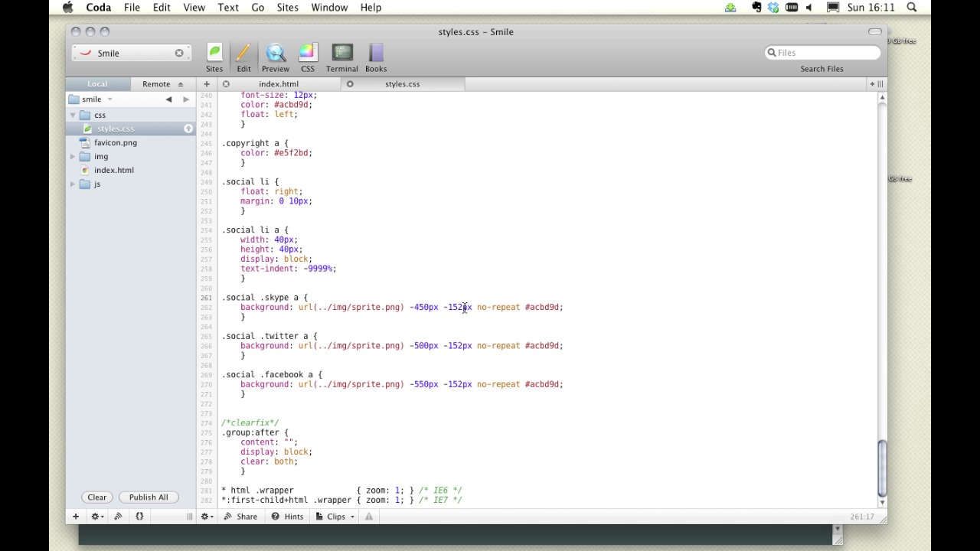Expand the img folder
This screenshot has height=551, width=980.
tap(73, 156)
